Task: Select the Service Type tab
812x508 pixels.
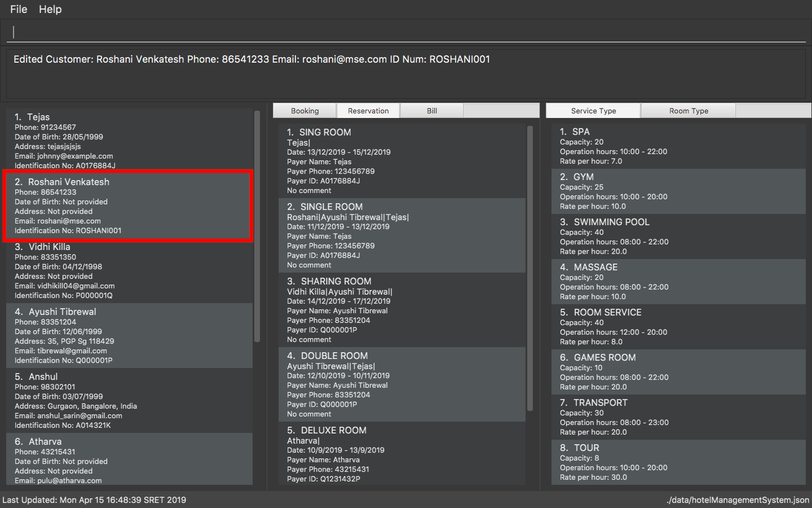Action: click(593, 111)
